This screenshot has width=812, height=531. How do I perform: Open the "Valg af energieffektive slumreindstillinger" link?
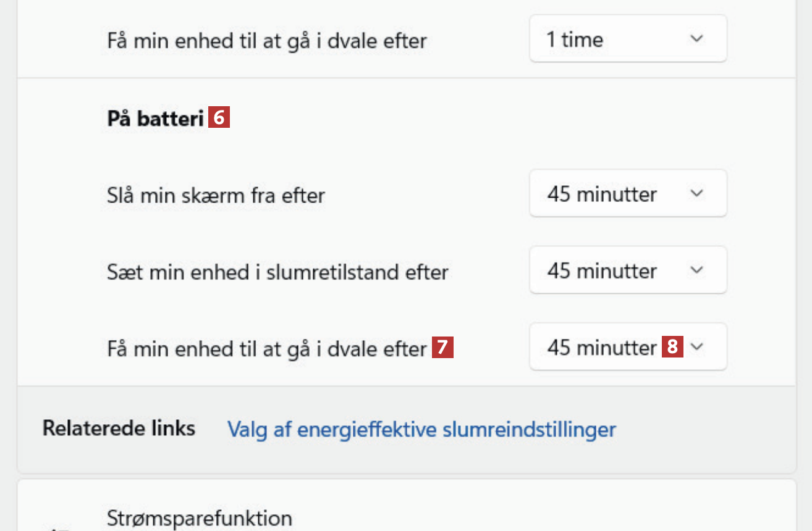point(421,429)
